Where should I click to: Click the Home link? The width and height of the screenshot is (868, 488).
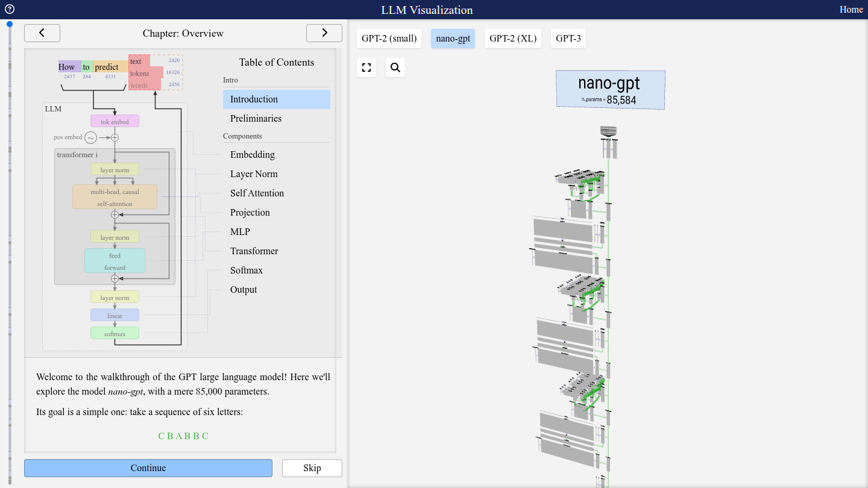tap(851, 10)
